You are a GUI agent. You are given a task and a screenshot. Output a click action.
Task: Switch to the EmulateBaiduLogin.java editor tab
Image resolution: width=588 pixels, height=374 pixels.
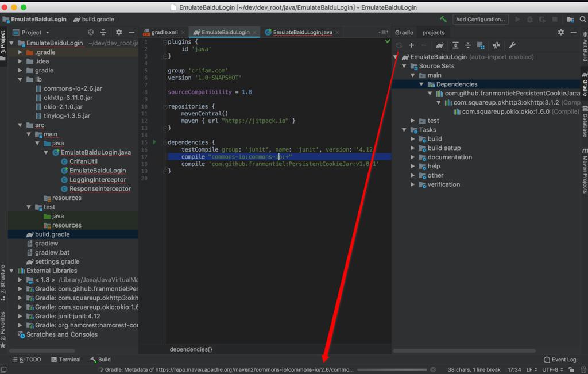302,33
